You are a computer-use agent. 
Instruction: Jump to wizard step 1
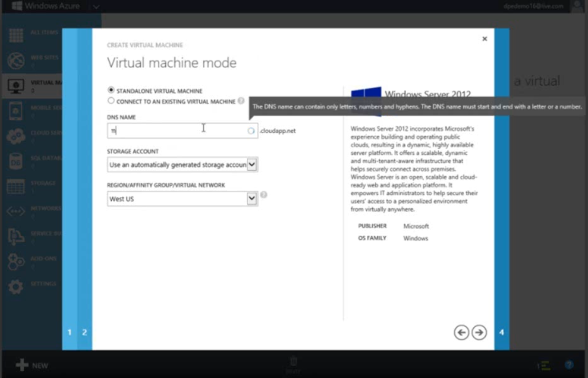pyautogui.click(x=70, y=332)
